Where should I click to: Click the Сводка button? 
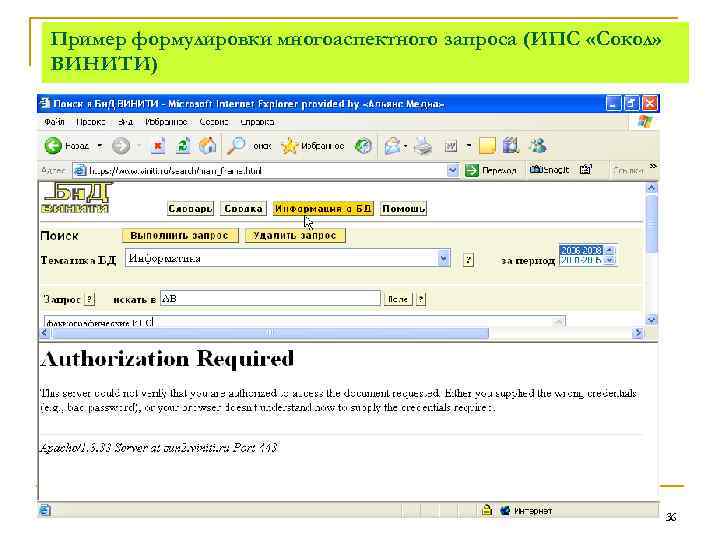pos(243,208)
